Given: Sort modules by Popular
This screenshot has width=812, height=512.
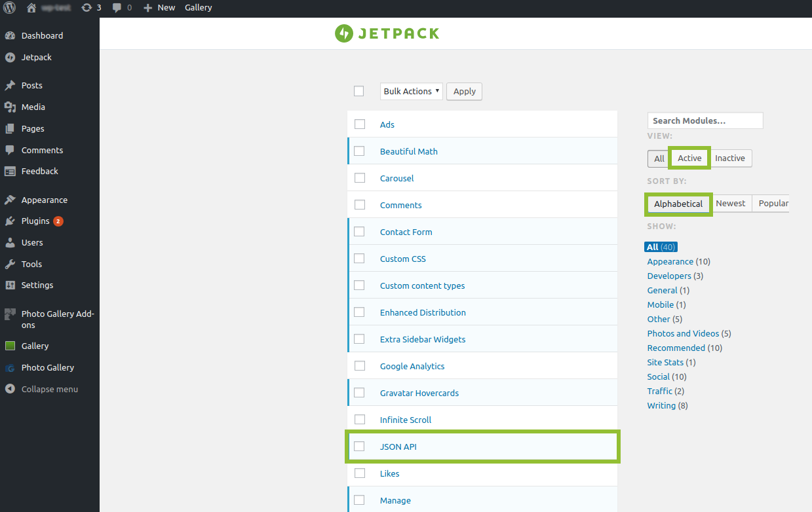Looking at the screenshot, I should click(x=772, y=204).
